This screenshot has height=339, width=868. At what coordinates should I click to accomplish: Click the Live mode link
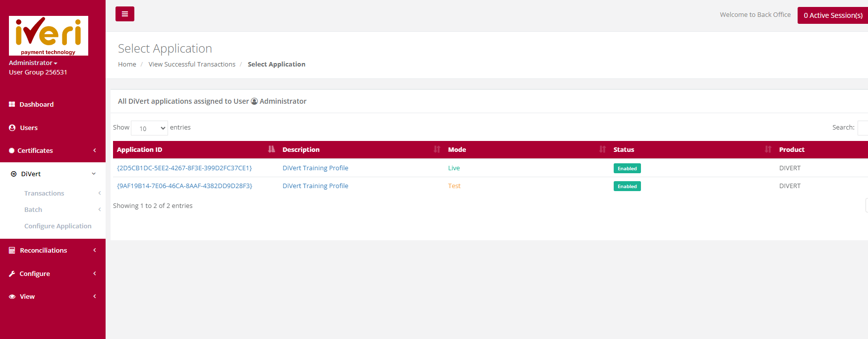tap(454, 168)
